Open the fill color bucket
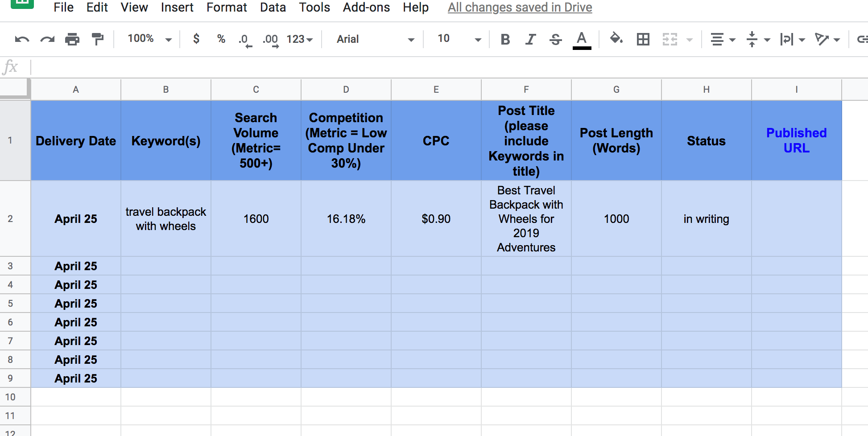868x436 pixels. click(616, 39)
